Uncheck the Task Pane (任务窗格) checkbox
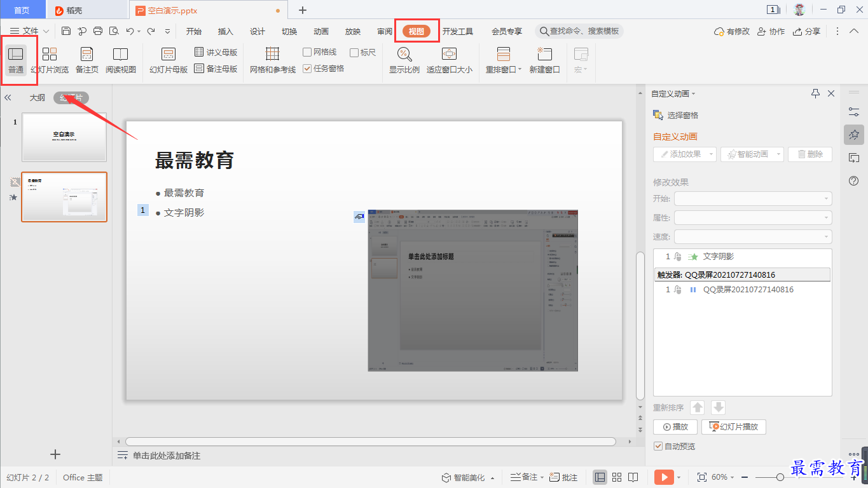Viewport: 868px width, 488px height. 324,69
